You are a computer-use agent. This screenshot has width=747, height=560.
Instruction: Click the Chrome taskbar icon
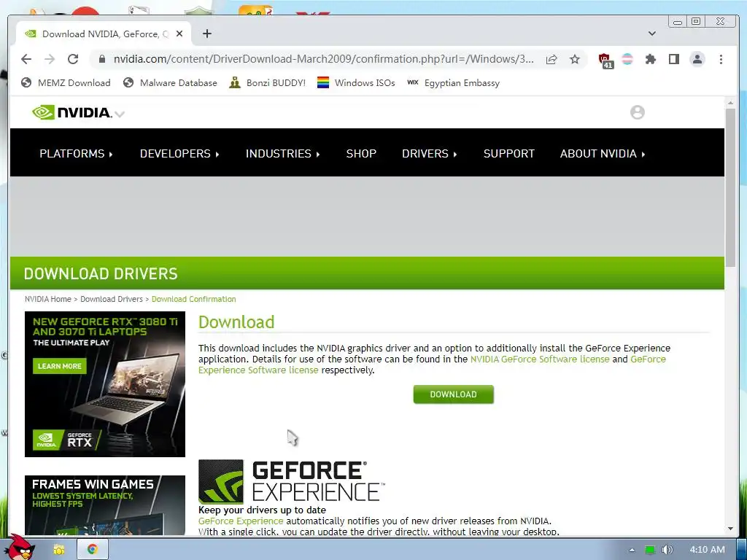(x=93, y=550)
